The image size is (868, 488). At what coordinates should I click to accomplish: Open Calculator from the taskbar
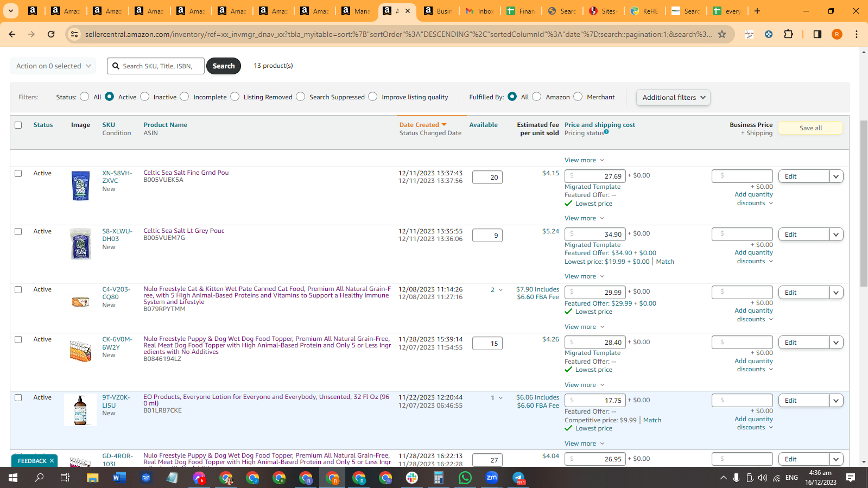(439, 478)
